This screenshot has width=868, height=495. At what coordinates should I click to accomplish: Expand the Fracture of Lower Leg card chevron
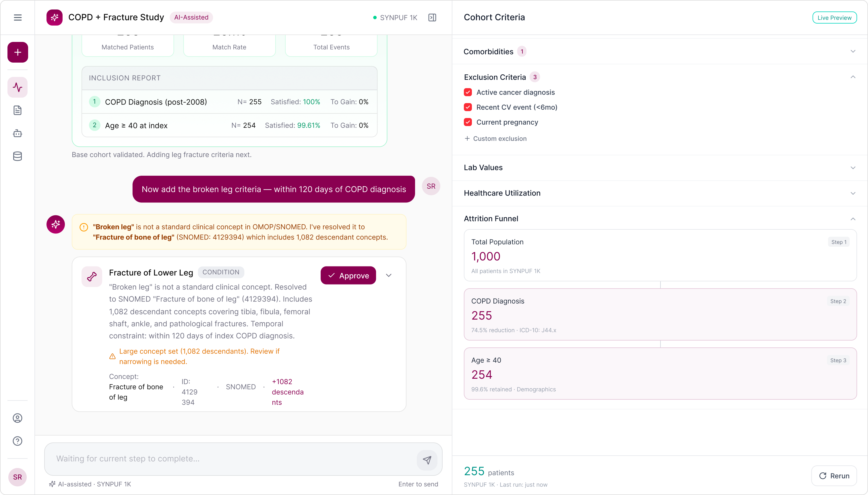[389, 275]
